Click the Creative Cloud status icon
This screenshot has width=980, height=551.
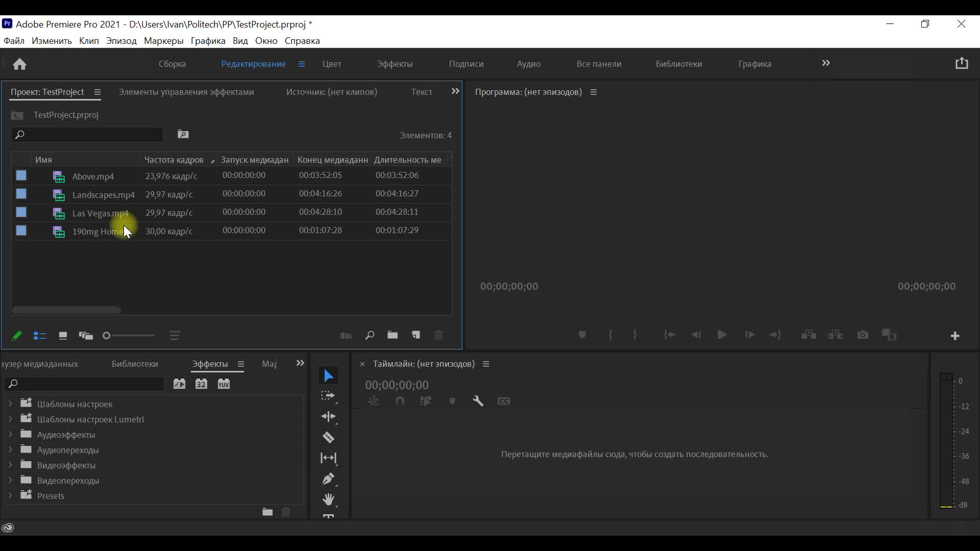pos(8,528)
